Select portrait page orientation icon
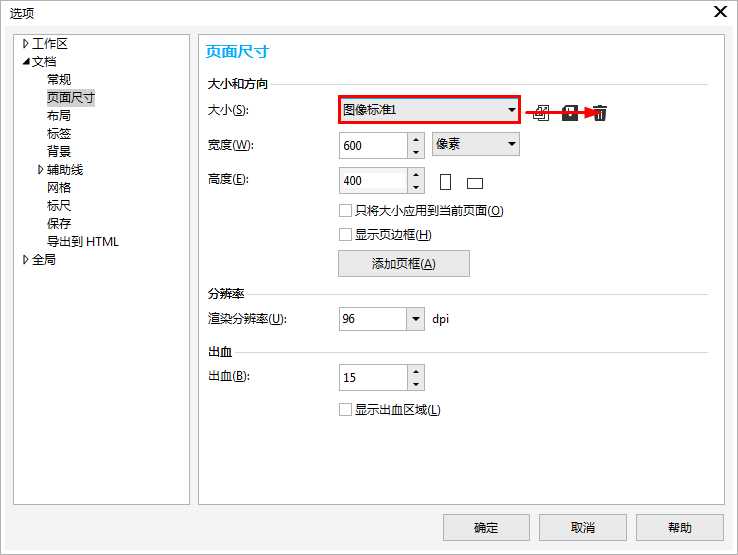 pyautogui.click(x=446, y=182)
